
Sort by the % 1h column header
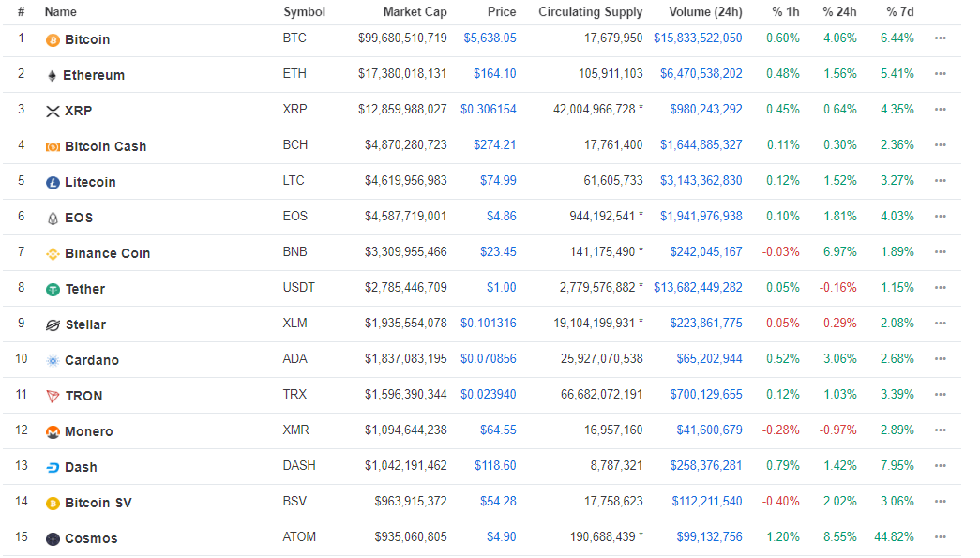[786, 12]
